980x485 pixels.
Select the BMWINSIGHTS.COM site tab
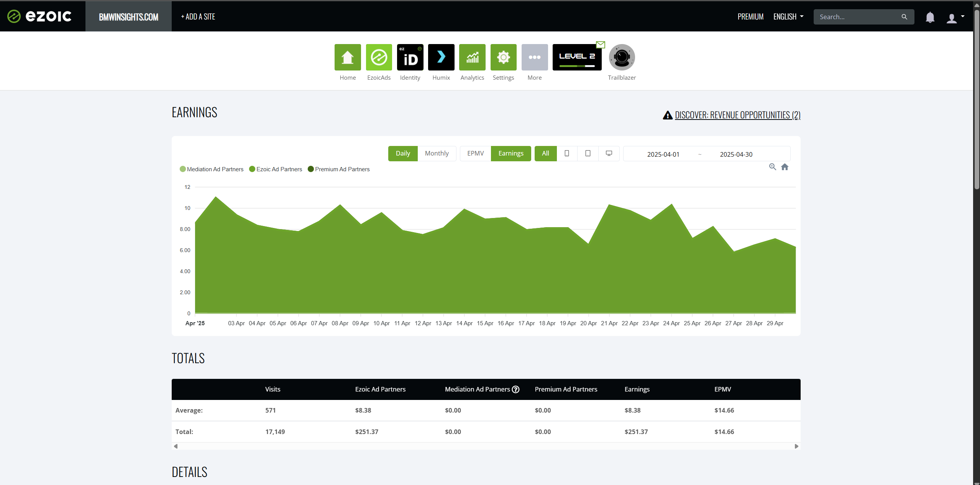(x=128, y=16)
